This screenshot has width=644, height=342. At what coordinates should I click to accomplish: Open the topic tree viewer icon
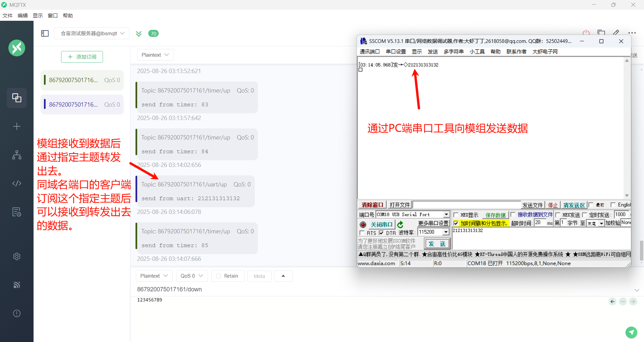[x=17, y=155]
